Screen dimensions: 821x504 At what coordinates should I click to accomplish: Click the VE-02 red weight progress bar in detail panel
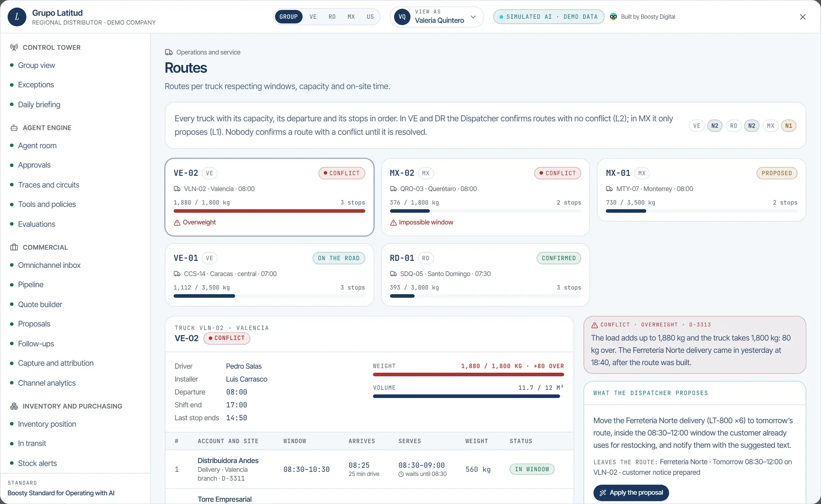468,375
